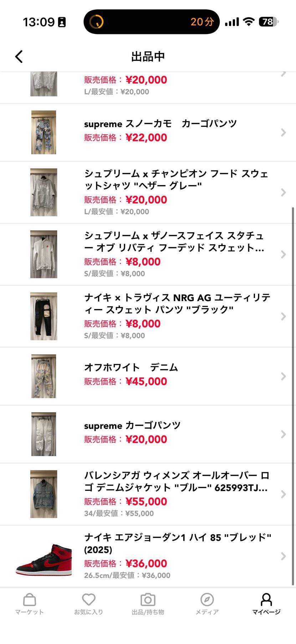296x644 pixels.
Task: Tap the snow camo cargo pants thumbnail
Action: (x=44, y=133)
